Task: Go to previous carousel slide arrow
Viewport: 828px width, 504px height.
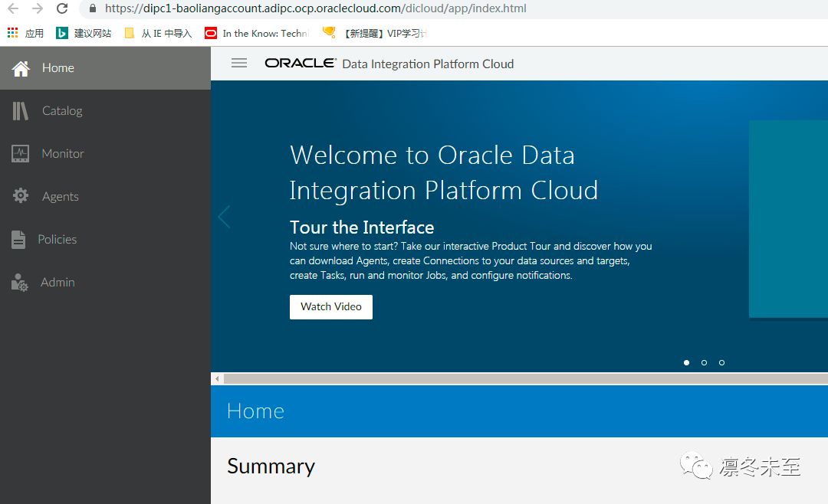Action: pyautogui.click(x=225, y=216)
